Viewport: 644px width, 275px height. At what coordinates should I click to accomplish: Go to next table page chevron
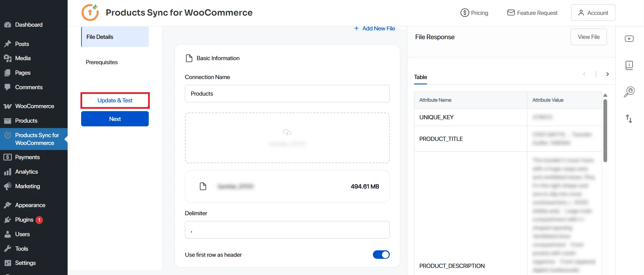pos(607,74)
